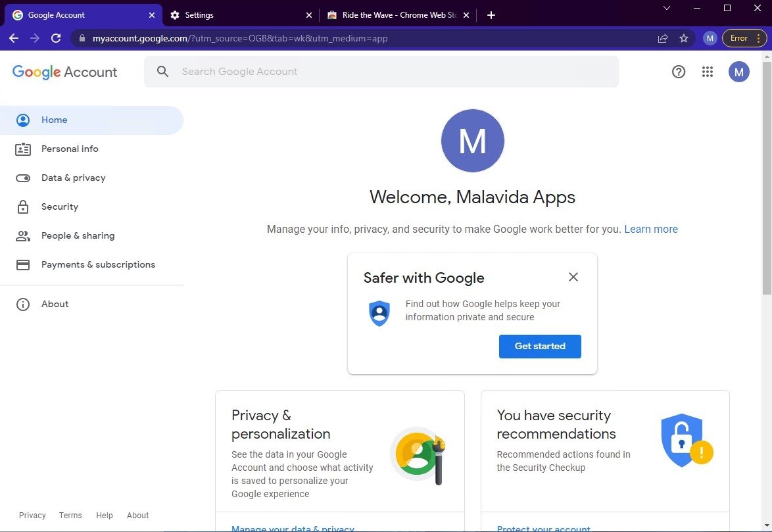This screenshot has height=532, width=772.
Task: Open Personal info in the sidebar
Action: tap(91, 149)
